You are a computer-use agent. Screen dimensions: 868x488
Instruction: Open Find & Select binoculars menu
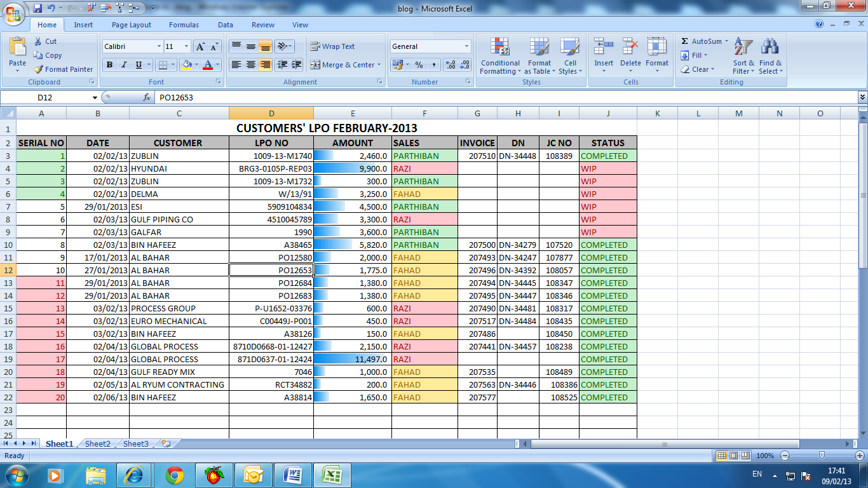(770, 56)
